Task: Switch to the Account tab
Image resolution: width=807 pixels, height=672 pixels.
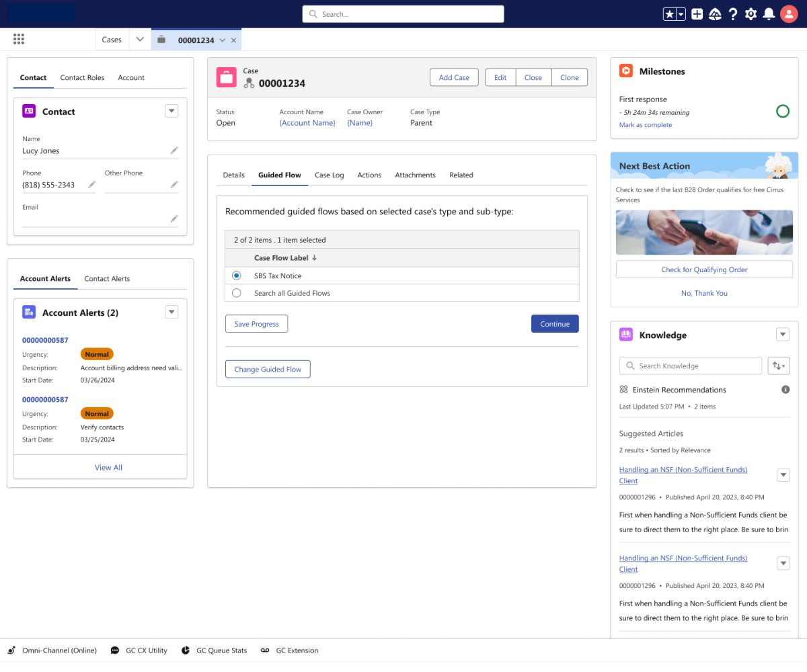Action: coord(131,77)
